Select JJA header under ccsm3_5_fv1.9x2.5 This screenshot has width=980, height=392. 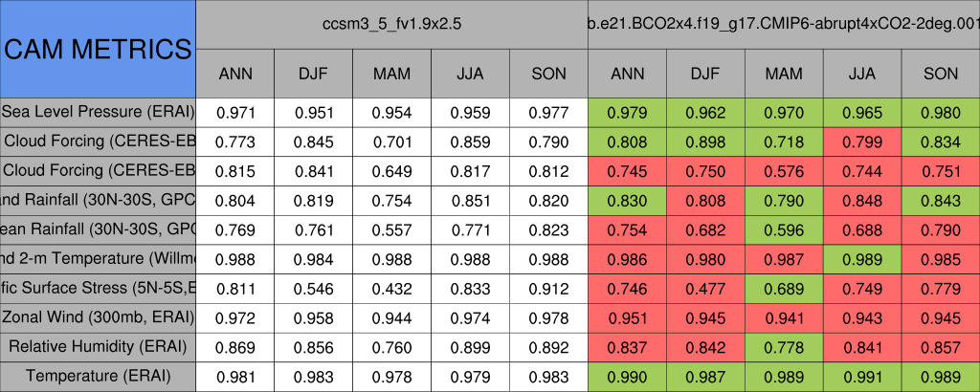470,74
